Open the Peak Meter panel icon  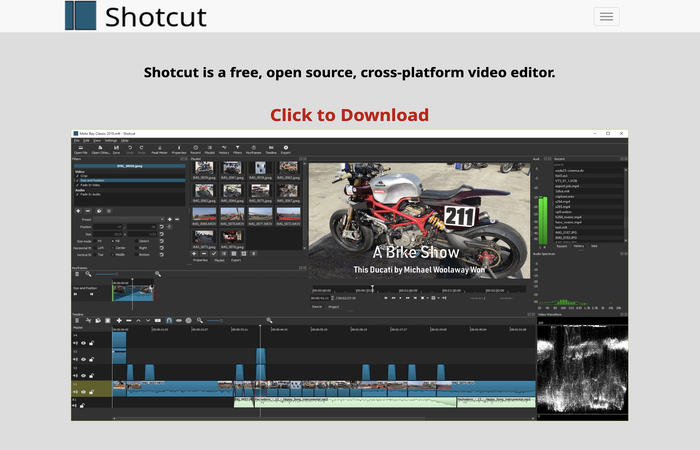click(x=160, y=149)
